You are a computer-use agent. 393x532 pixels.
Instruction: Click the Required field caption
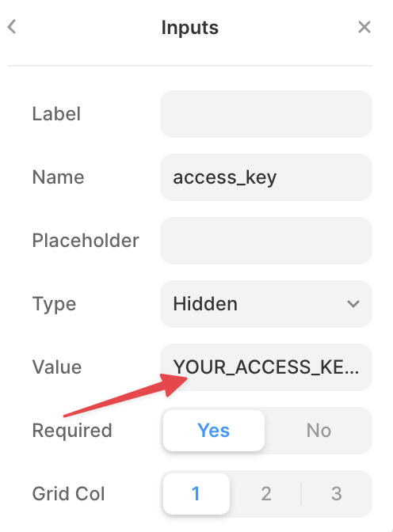coord(72,431)
